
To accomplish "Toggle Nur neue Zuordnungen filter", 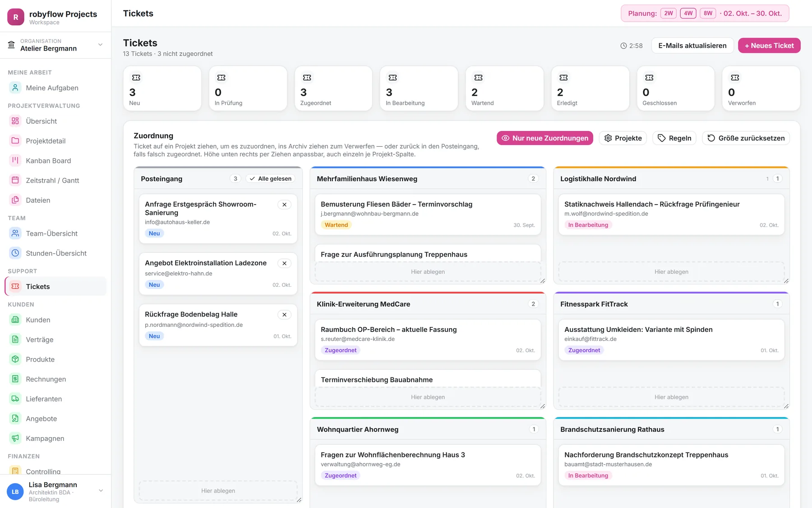I will (x=545, y=138).
